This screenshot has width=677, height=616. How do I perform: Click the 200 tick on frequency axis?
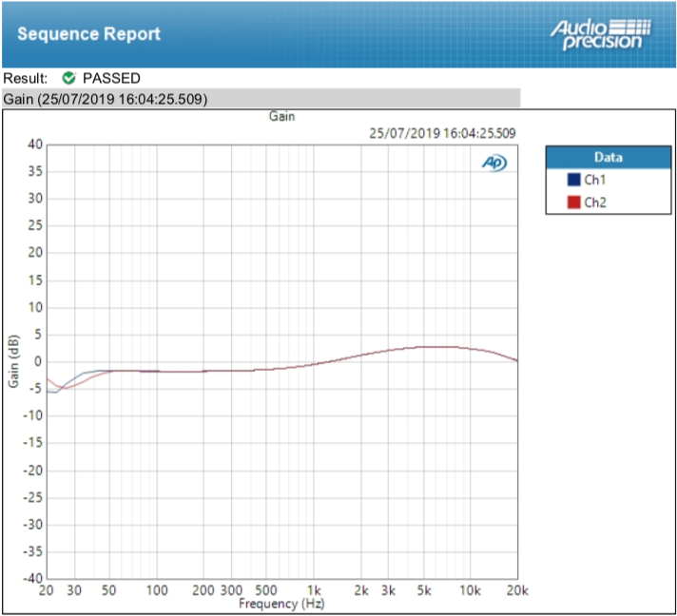coord(203,590)
